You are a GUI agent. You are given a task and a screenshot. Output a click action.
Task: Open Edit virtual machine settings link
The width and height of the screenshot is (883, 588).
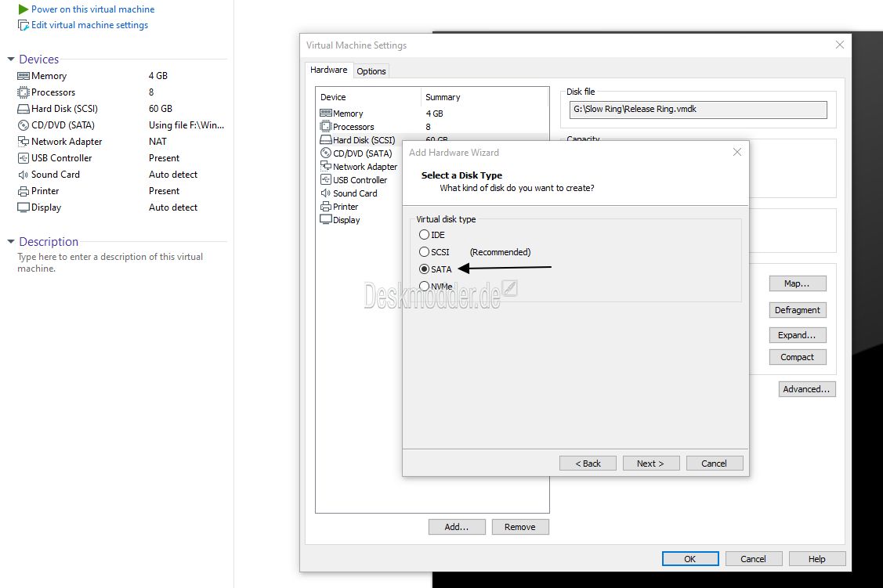click(89, 25)
